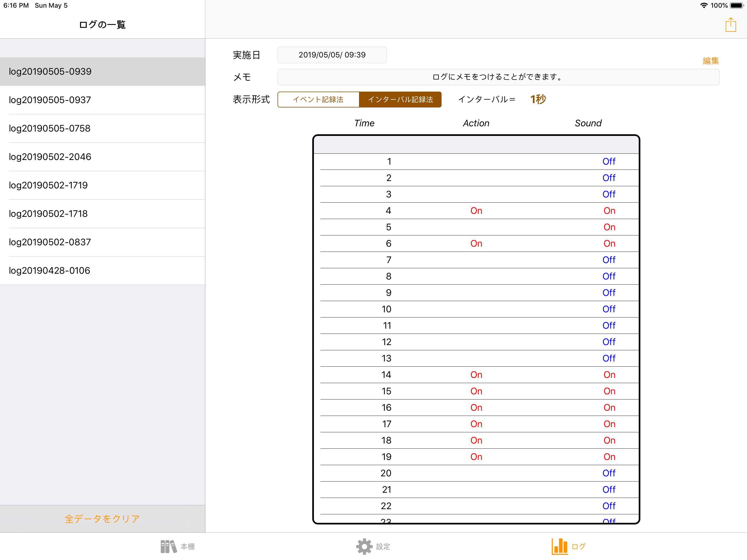Tap Sound Off in row 10
Image resolution: width=747 pixels, height=560 pixels.
(609, 309)
